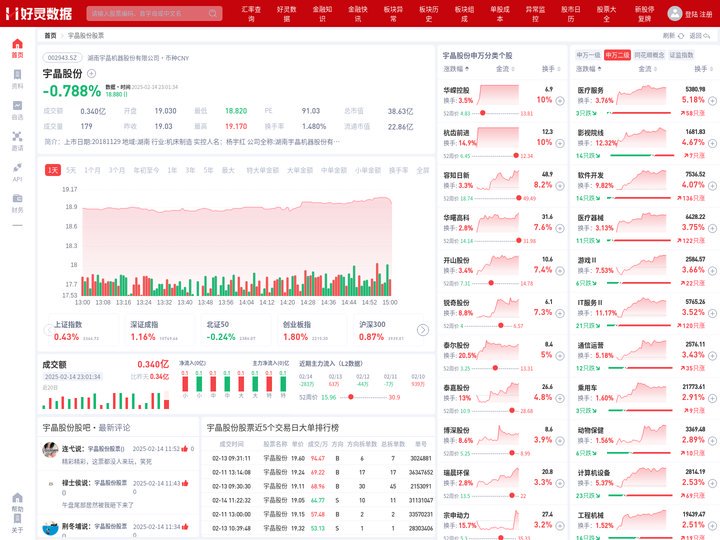720x540 pixels.
Task: Click the 全屏 fullscreen chart button
Action: [x=423, y=170]
